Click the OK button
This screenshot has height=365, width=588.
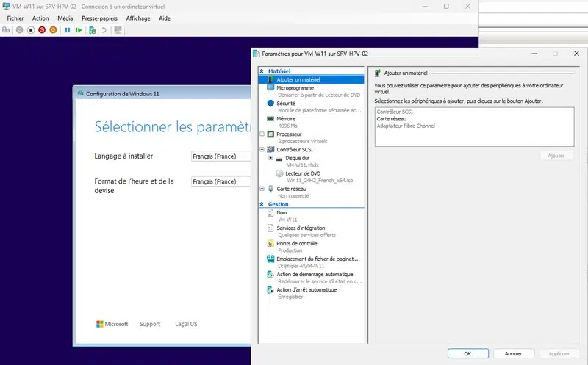(x=467, y=353)
